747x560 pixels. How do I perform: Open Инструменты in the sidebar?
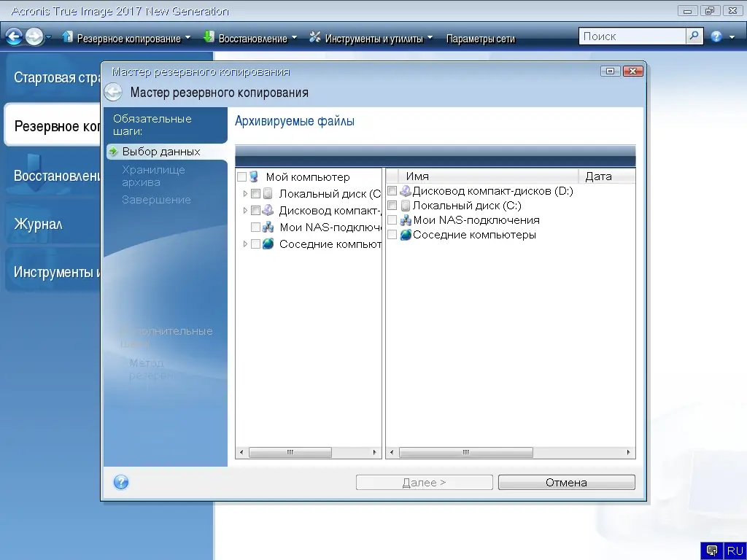[53, 271]
